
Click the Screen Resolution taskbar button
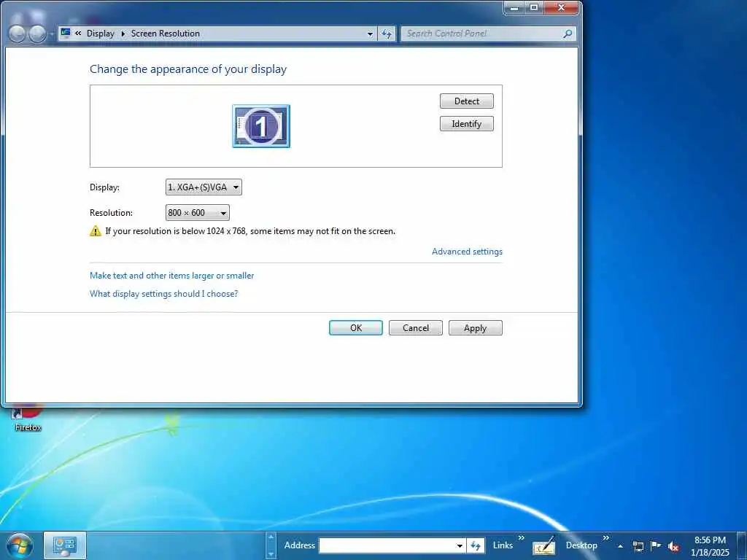[x=65, y=545]
